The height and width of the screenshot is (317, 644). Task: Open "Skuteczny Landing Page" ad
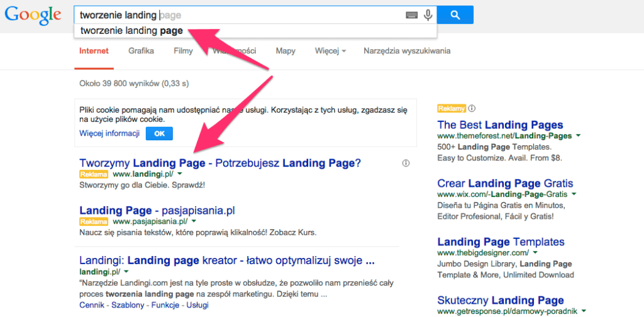pos(500,300)
